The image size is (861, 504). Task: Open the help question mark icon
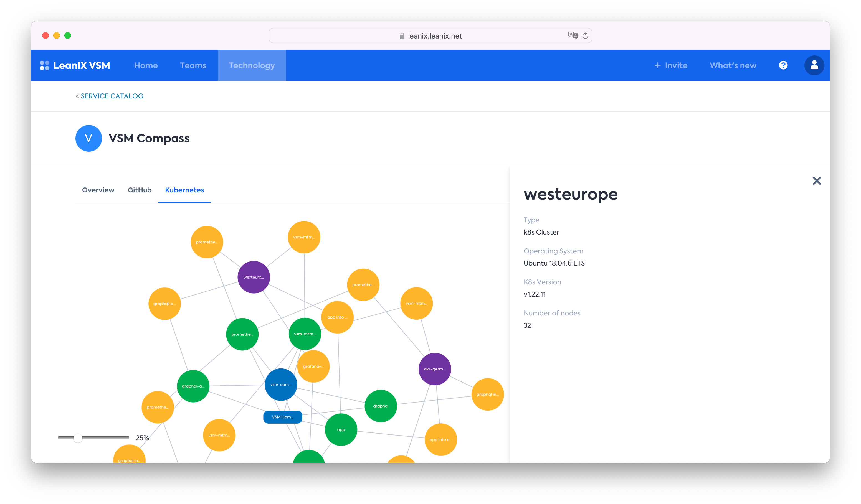coord(783,65)
